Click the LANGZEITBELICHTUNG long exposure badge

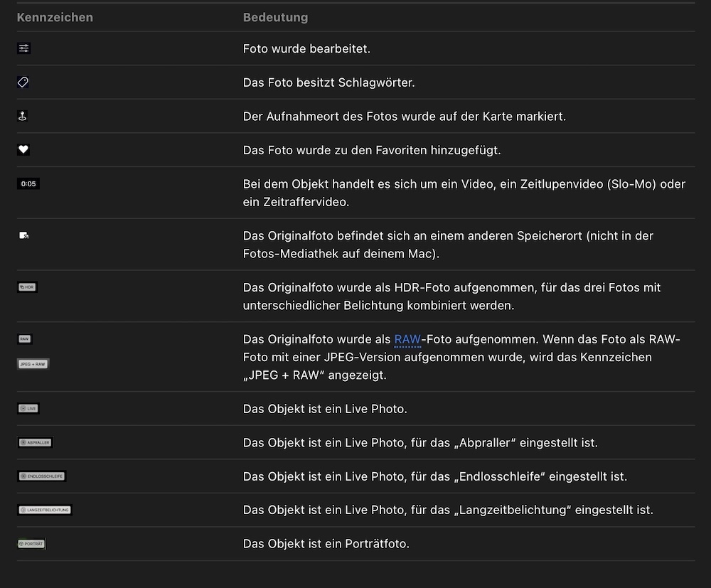tap(44, 510)
